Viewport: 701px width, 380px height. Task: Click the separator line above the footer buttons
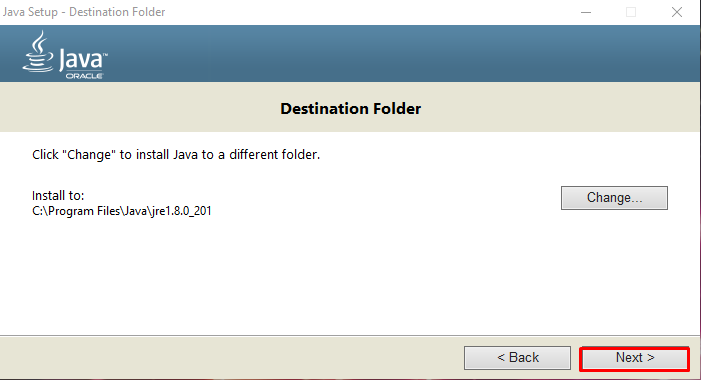tap(350, 335)
